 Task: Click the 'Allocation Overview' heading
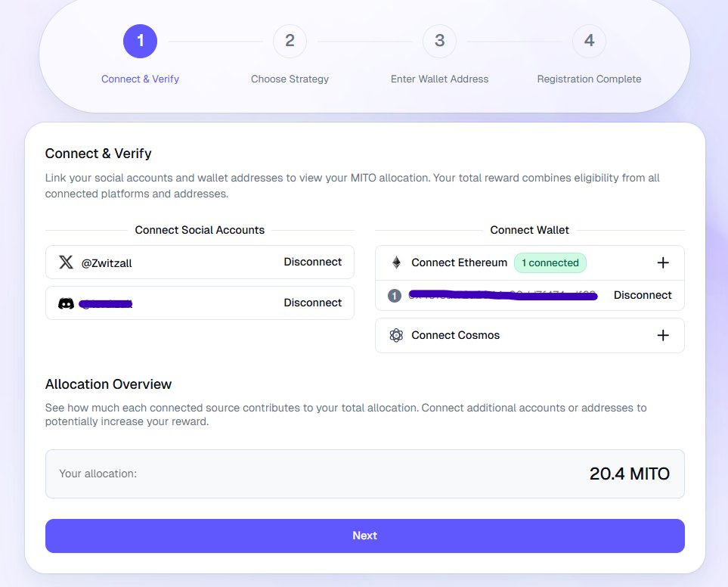[108, 384]
